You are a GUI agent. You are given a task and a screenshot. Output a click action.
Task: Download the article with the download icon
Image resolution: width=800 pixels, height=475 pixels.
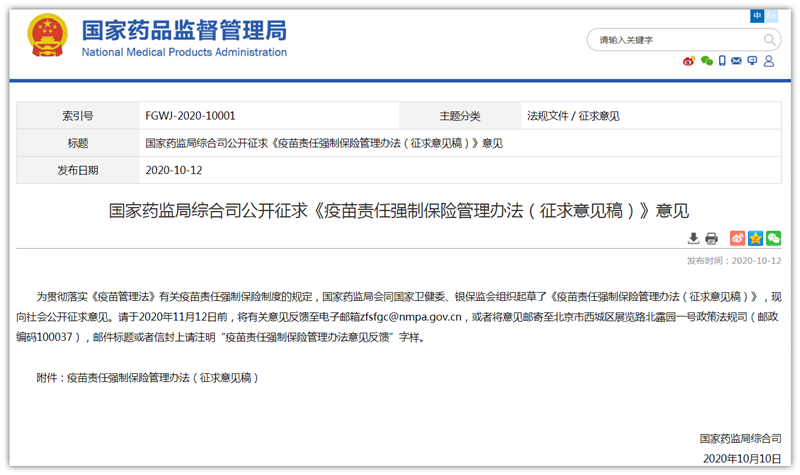click(693, 238)
